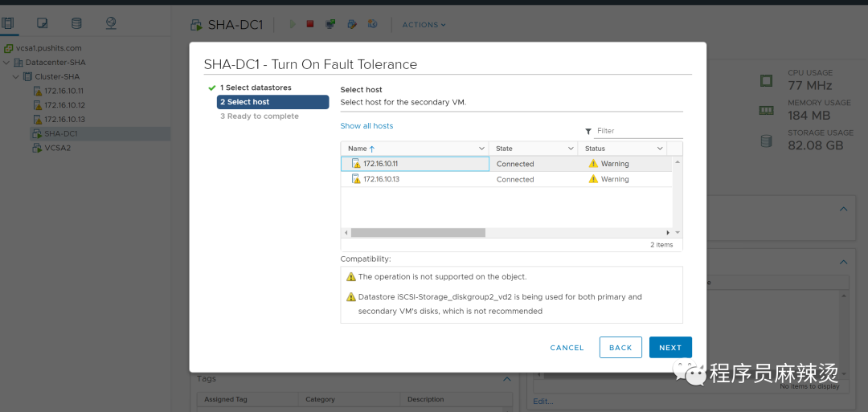Viewport: 868px width, 412px height.
Task: Click the Filter input field
Action: (x=637, y=131)
